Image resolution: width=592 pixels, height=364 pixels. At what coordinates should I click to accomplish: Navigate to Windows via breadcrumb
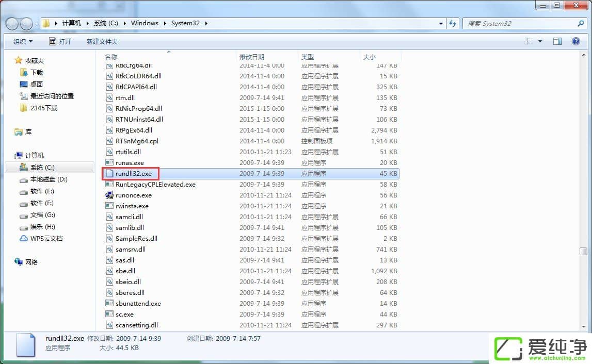pyautogui.click(x=144, y=23)
